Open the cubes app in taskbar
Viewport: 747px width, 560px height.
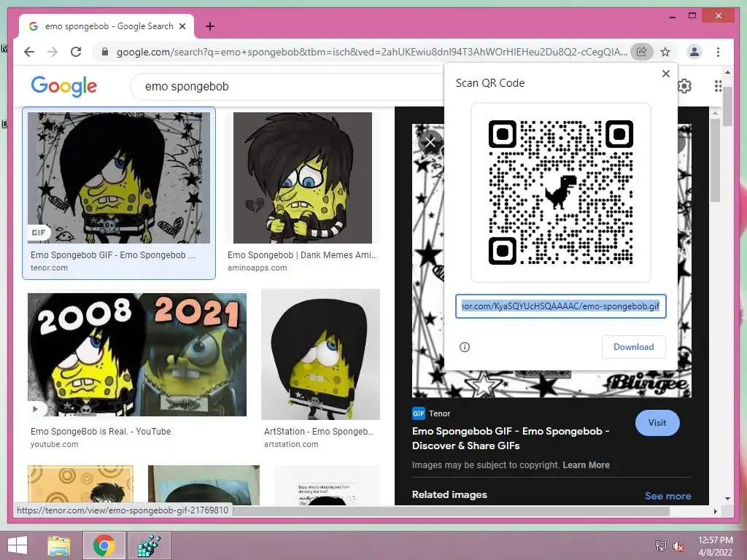tap(149, 545)
